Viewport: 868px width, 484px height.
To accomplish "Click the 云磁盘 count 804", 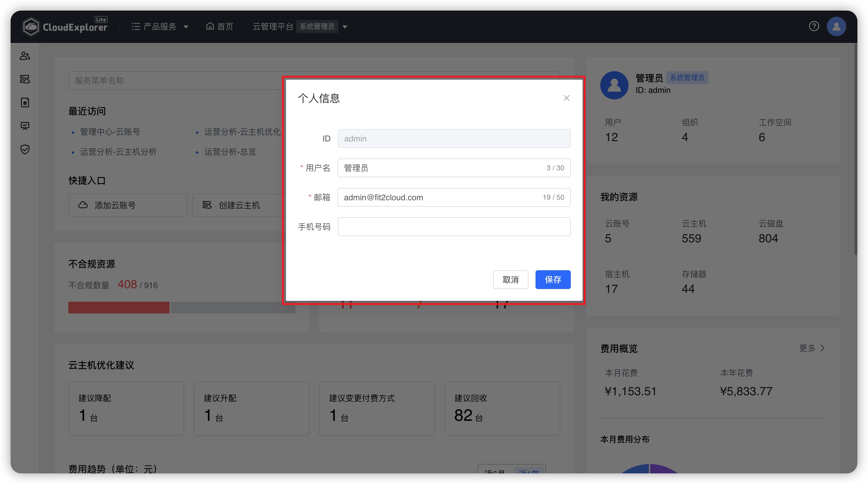I will tap(768, 238).
